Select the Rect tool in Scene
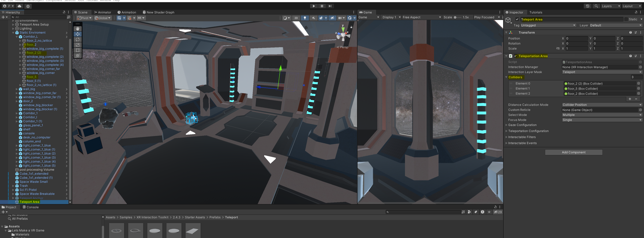The width and height of the screenshot is (644, 238). point(77,50)
